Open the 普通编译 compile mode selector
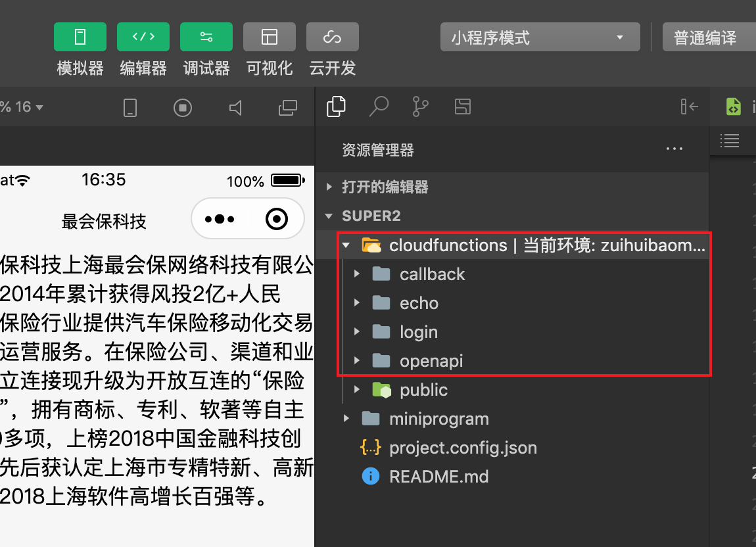The height and width of the screenshot is (547, 756). pyautogui.click(x=709, y=37)
